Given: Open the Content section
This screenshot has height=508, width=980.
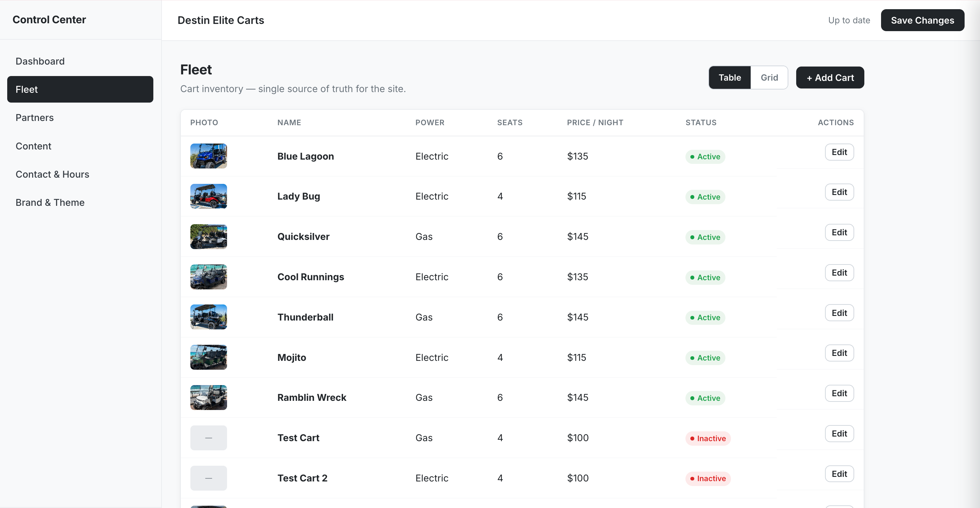Looking at the screenshot, I should pos(80,146).
